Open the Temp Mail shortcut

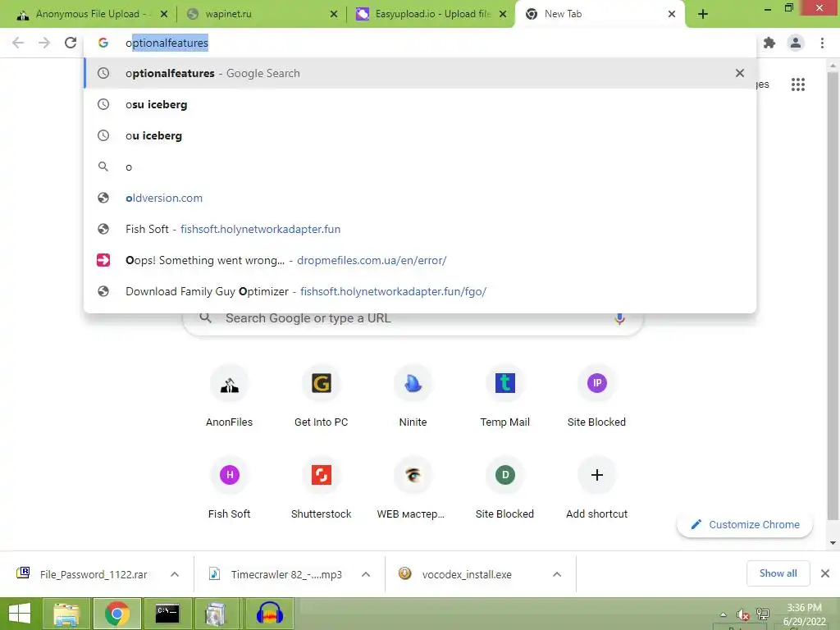(504, 397)
